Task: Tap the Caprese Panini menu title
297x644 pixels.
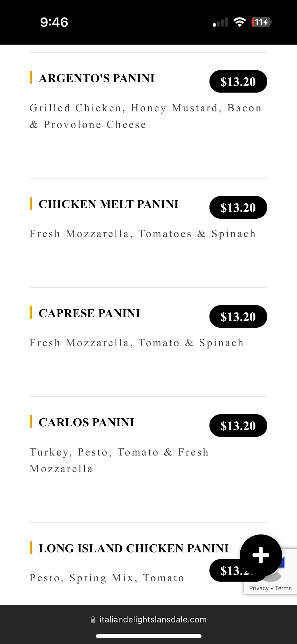Action: click(89, 313)
